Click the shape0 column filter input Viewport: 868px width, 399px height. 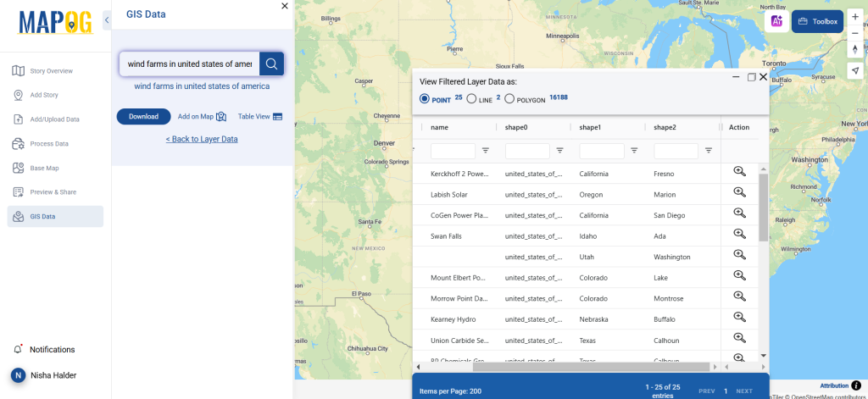(x=527, y=151)
